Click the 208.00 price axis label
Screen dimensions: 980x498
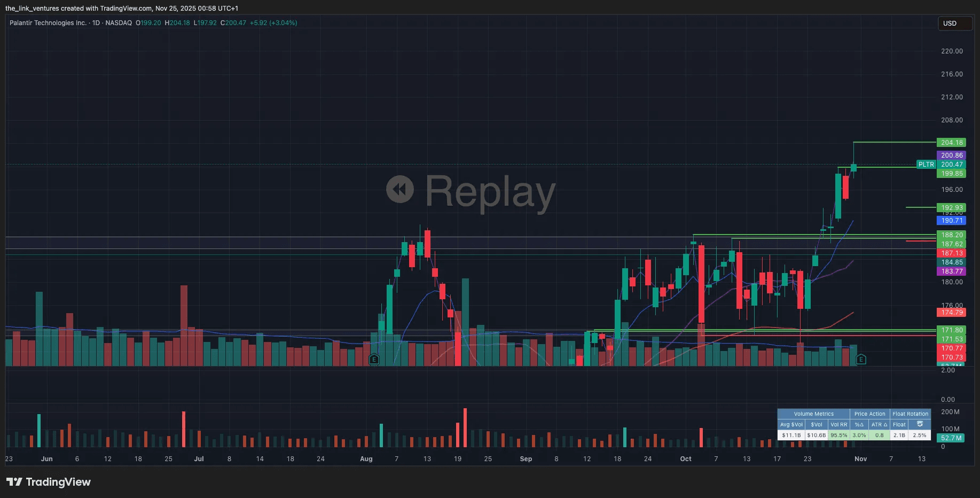(x=952, y=120)
